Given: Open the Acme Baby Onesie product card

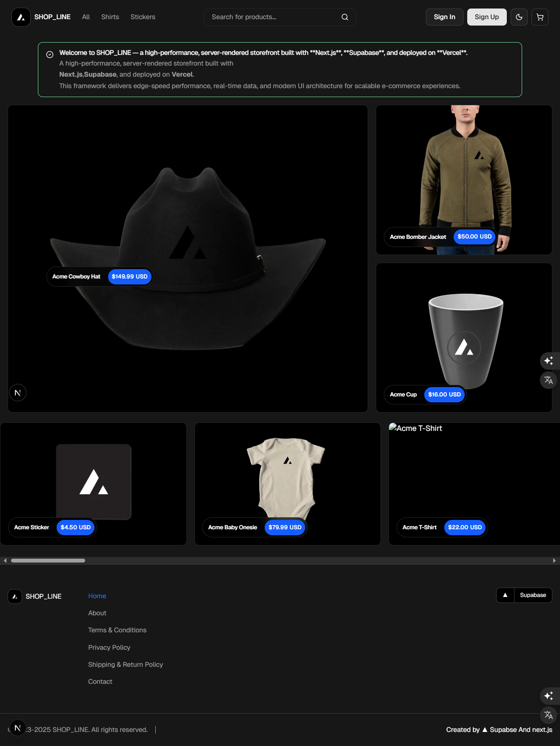Looking at the screenshot, I should click(x=288, y=484).
